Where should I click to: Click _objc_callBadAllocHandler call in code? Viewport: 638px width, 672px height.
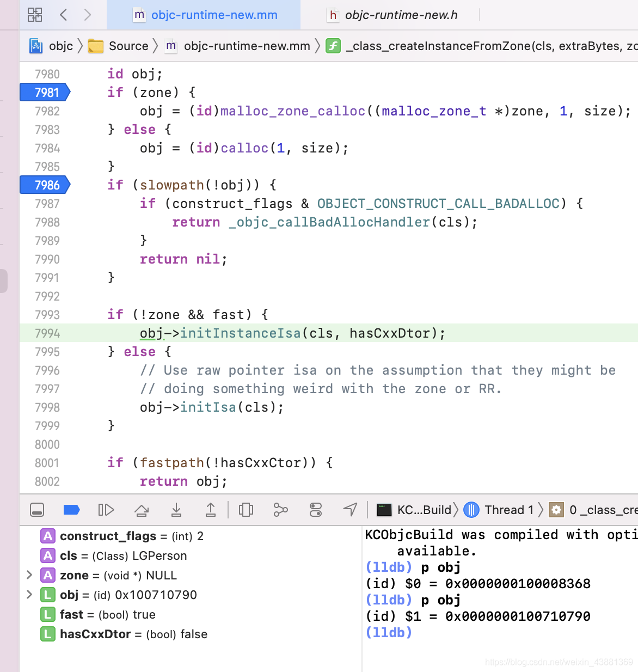point(329,222)
